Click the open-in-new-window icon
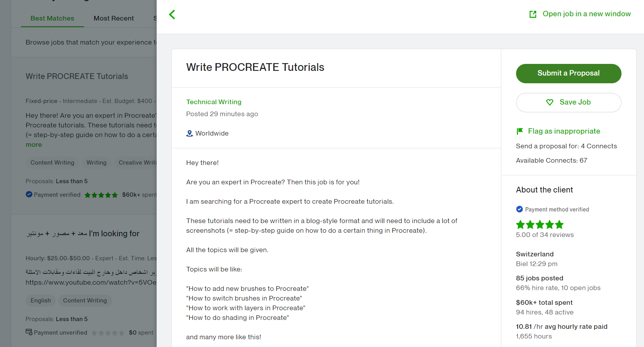 pos(533,14)
